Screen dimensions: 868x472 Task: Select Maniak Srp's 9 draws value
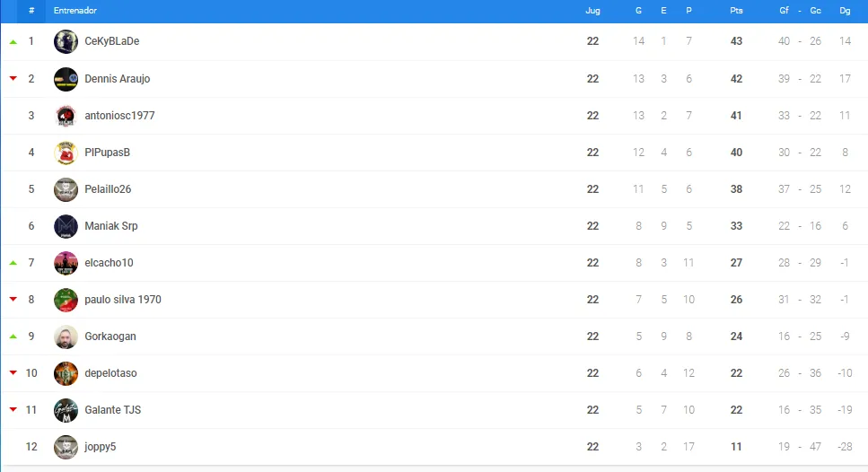pyautogui.click(x=663, y=226)
